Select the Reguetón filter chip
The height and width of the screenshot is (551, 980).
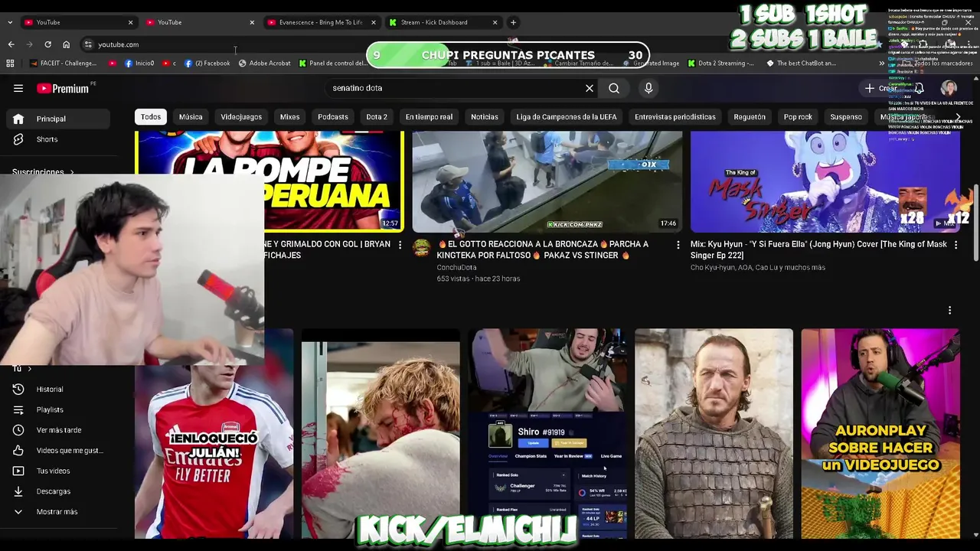pos(750,117)
